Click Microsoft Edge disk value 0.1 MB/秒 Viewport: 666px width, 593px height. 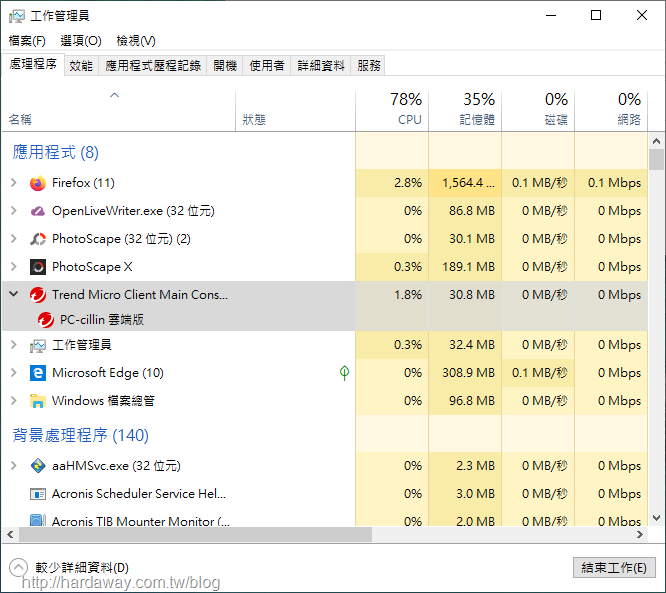tap(539, 373)
